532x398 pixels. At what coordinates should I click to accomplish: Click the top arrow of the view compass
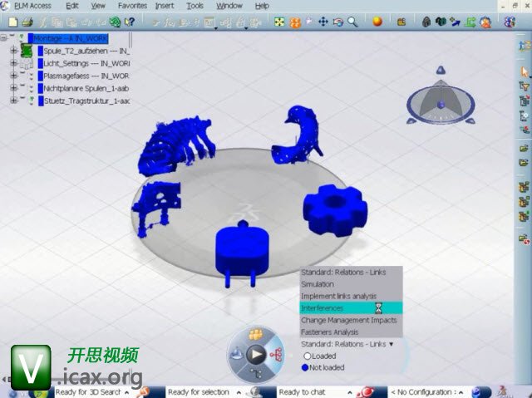[x=441, y=70]
